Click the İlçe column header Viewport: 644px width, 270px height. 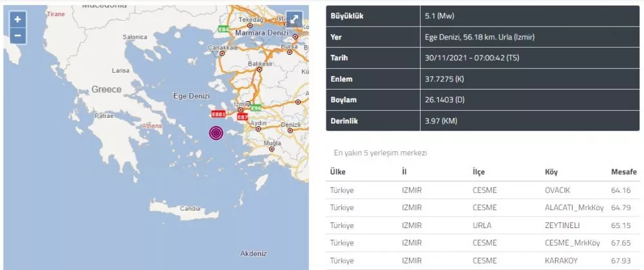pos(478,172)
